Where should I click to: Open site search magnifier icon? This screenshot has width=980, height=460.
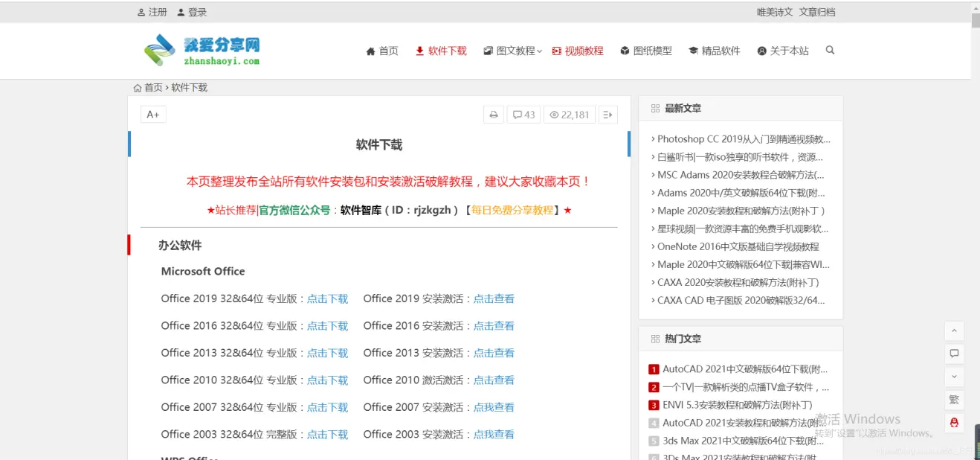[x=830, y=51]
